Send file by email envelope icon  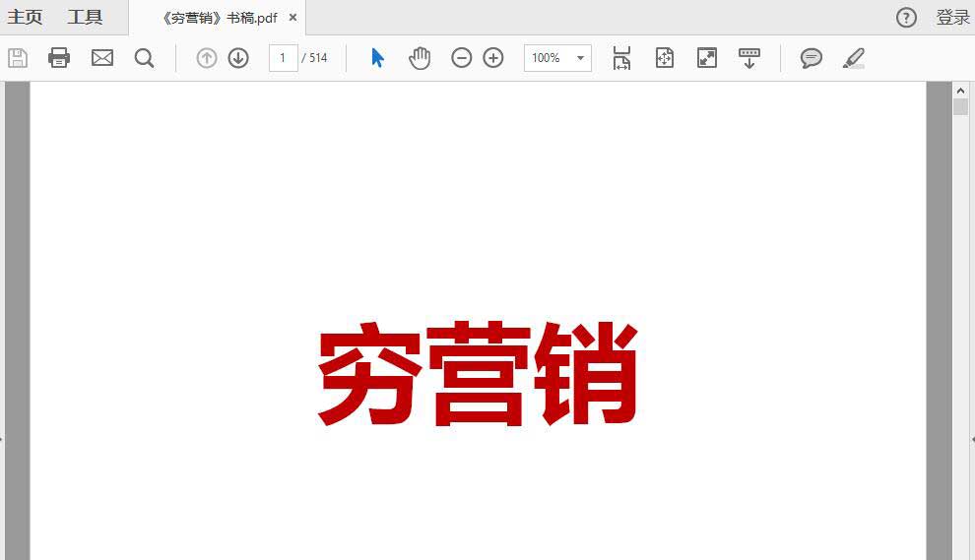click(102, 58)
